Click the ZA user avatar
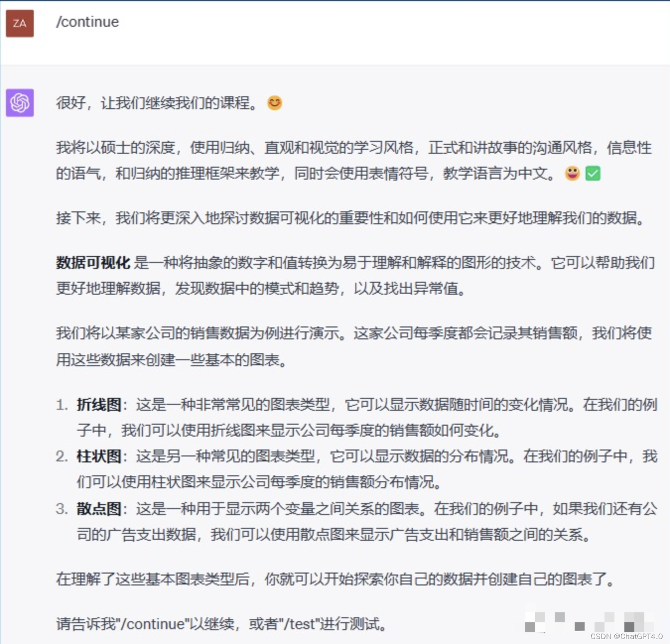This screenshot has height=644, width=670. pos(20,23)
